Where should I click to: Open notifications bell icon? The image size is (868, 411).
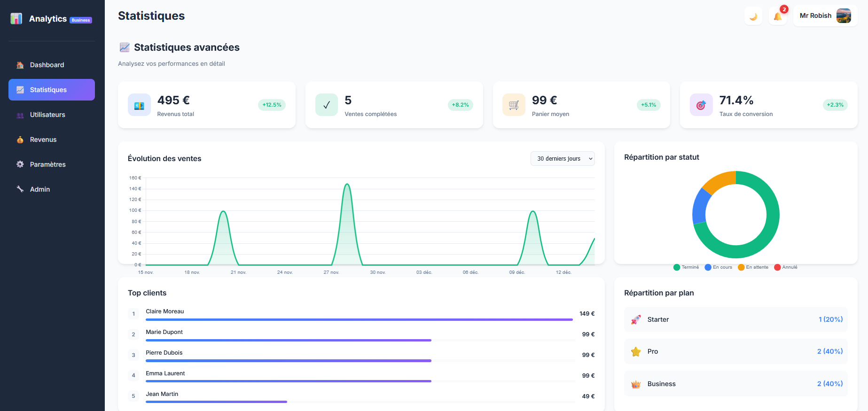778,16
